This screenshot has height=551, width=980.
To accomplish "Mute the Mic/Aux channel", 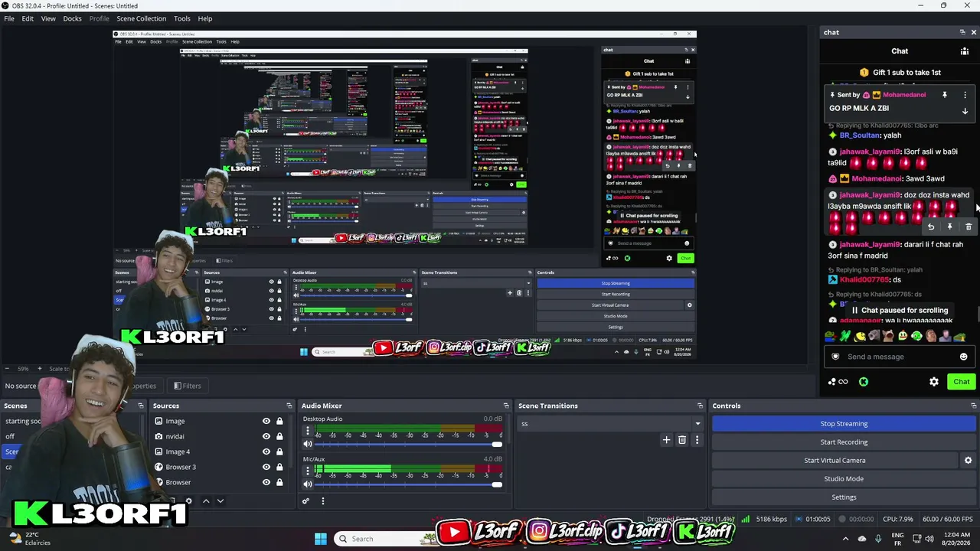I will click(308, 484).
